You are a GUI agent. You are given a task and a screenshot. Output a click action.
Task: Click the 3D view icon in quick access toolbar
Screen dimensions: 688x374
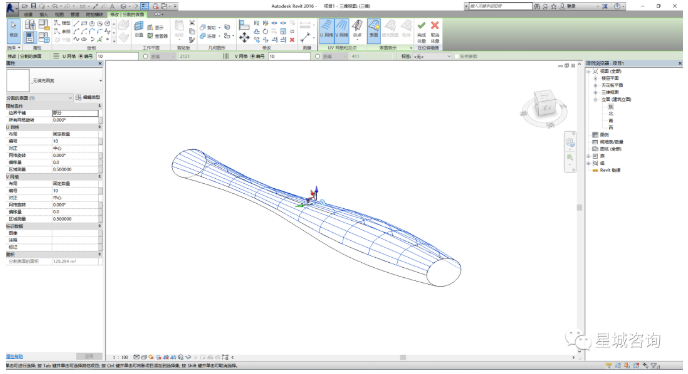pyautogui.click(x=124, y=6)
